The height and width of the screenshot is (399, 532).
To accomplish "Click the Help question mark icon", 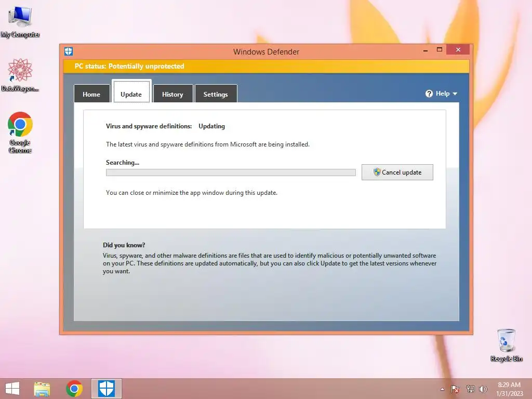I will 429,94.
